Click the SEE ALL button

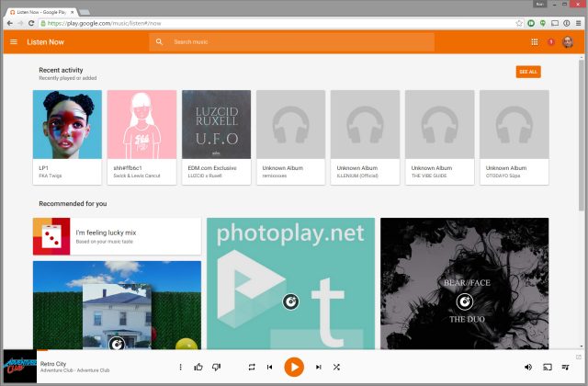tap(528, 72)
